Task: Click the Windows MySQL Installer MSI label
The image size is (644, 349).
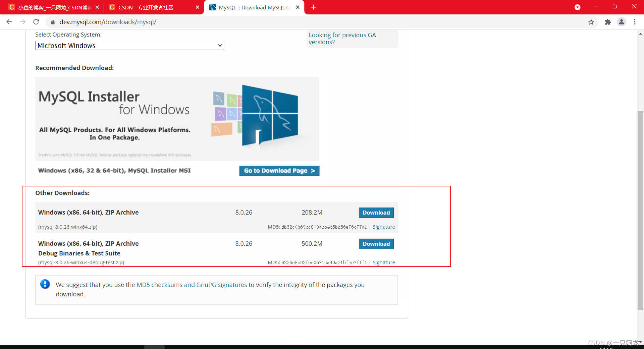Action: (114, 171)
